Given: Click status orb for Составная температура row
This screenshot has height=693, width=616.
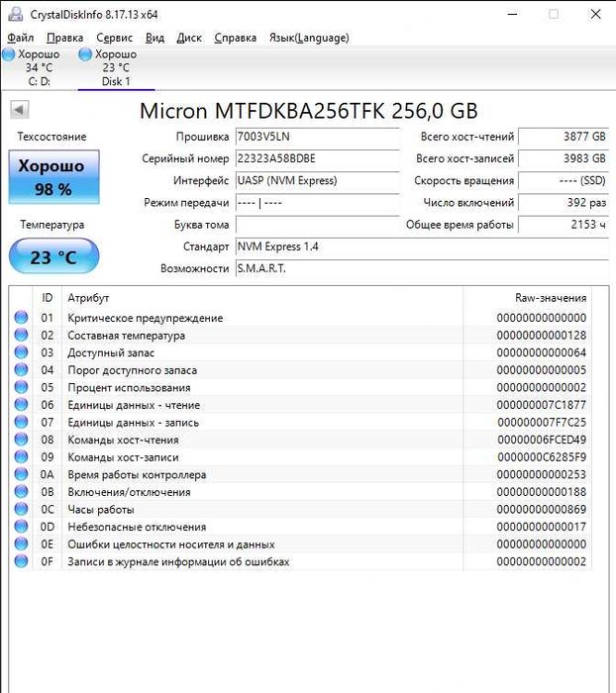Looking at the screenshot, I should pyautogui.click(x=21, y=335).
